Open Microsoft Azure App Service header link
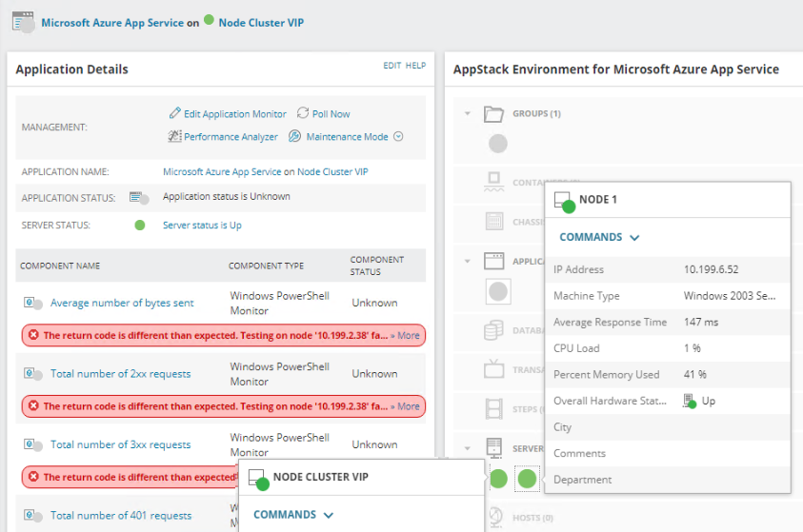Image resolution: width=803 pixels, height=532 pixels. pyautogui.click(x=112, y=23)
